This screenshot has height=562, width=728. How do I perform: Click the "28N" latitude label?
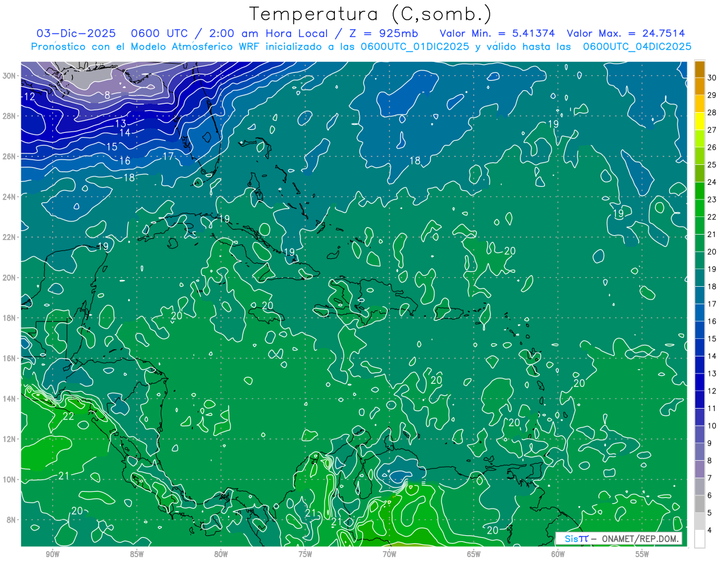(10, 116)
